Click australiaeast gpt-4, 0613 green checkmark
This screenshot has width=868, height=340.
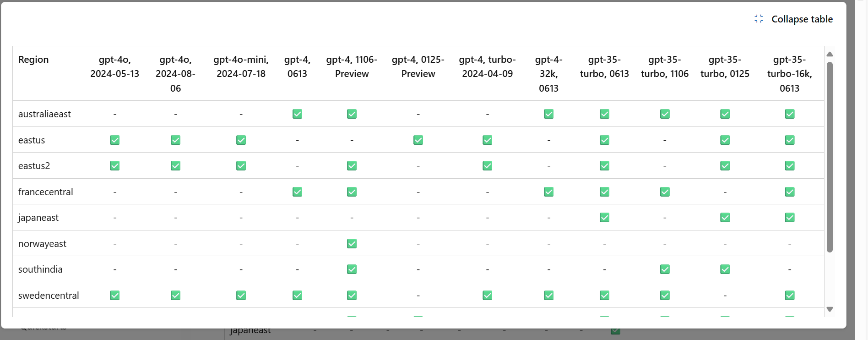[297, 114]
